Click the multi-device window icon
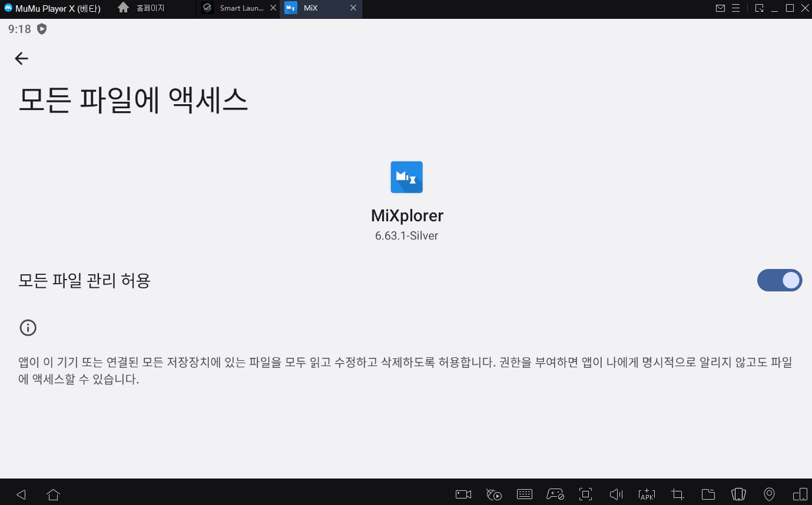 (x=800, y=494)
